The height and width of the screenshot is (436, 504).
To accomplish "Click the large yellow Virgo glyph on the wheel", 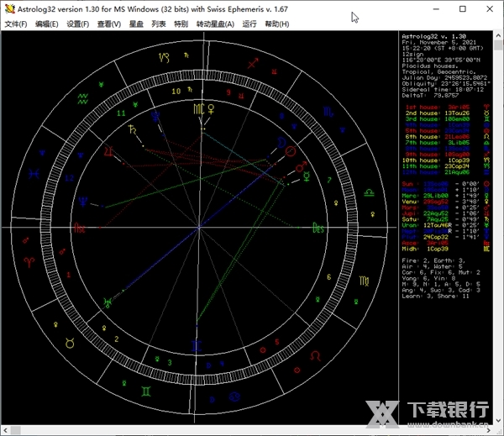I will click(364, 281).
